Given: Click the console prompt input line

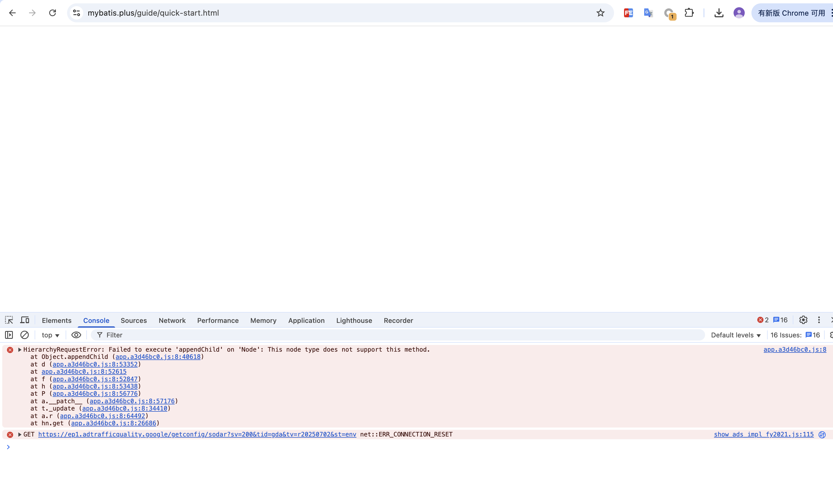Looking at the screenshot, I should (419, 447).
